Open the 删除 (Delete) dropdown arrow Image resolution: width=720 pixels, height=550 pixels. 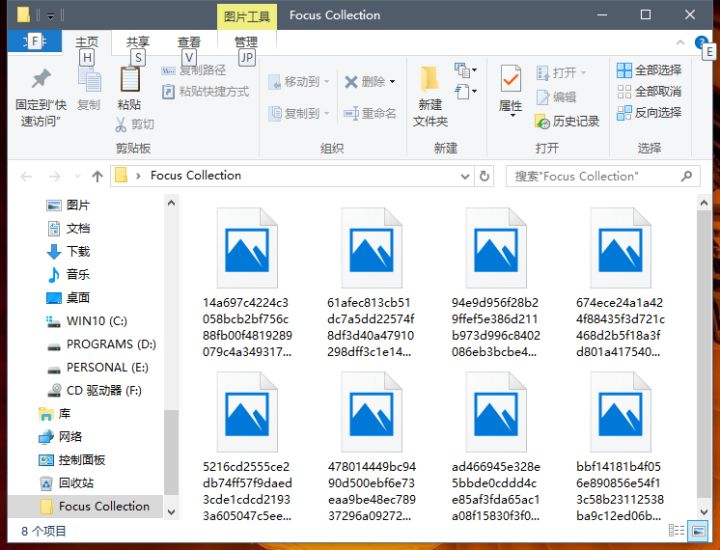[x=392, y=82]
